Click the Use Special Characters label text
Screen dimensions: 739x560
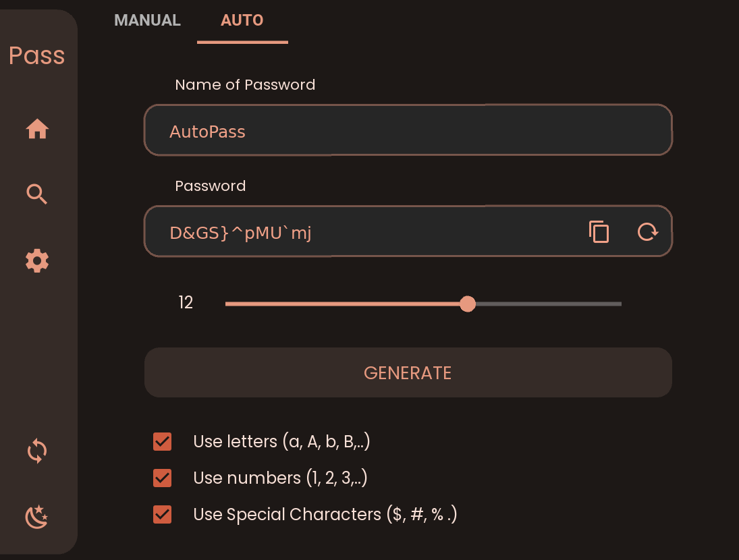(x=325, y=514)
